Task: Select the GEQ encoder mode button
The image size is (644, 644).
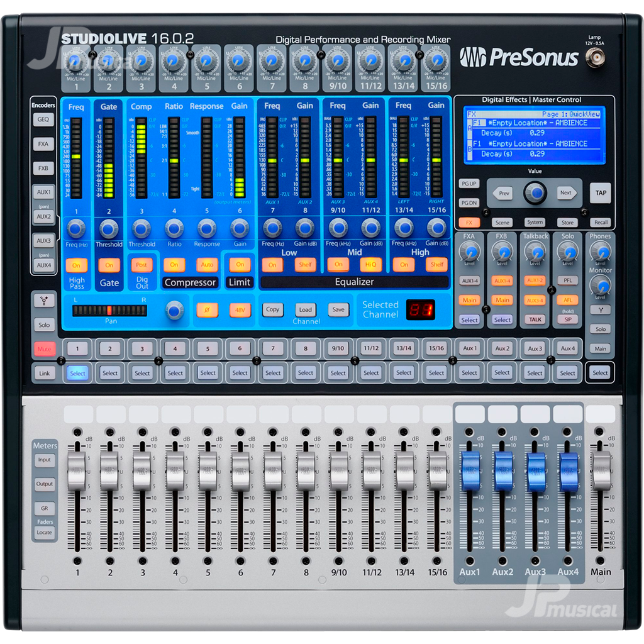Action: 43,119
